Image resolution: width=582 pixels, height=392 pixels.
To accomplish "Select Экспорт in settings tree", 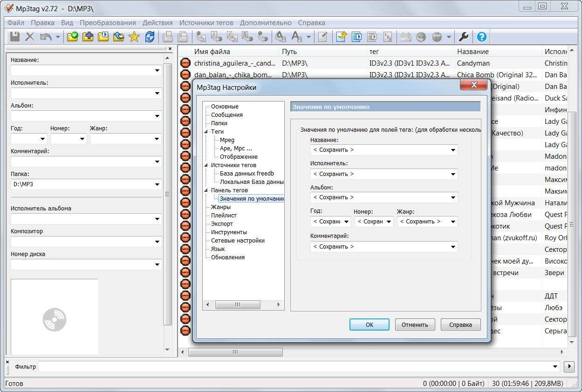I will coord(222,223).
